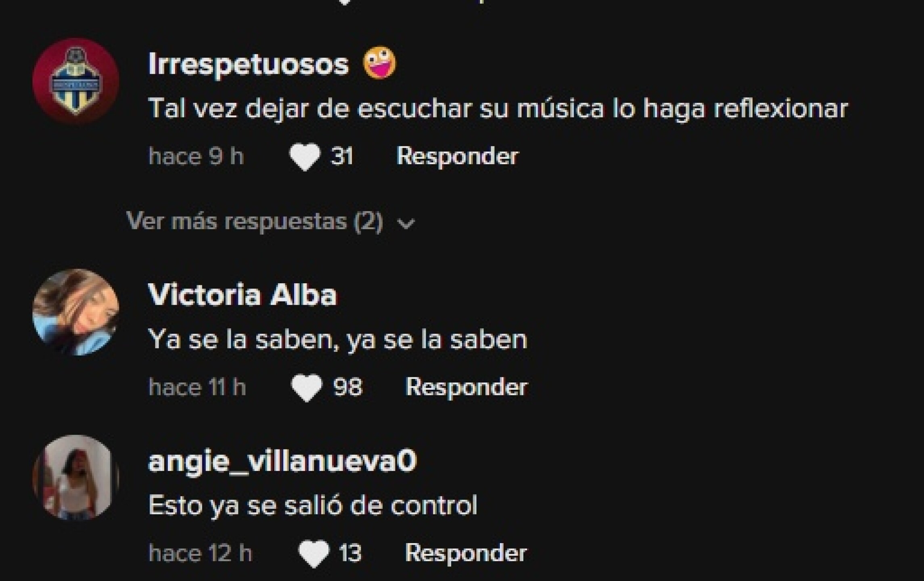Open angie_villanueva0's profile picture
This screenshot has width=924, height=581.
(x=76, y=478)
